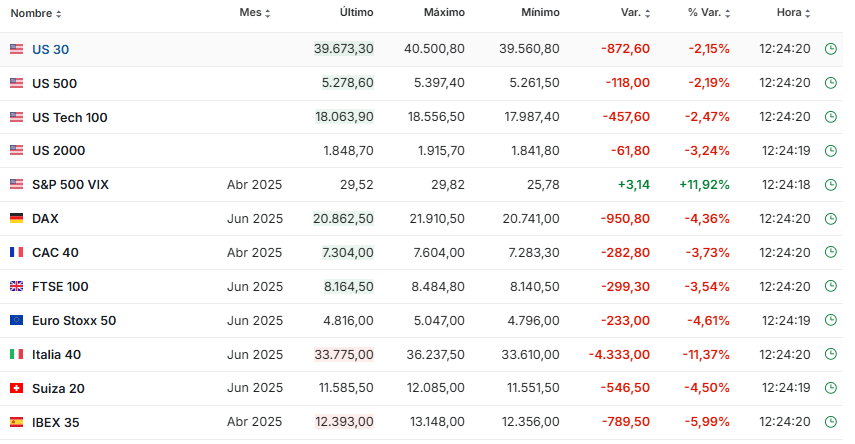Click the German flag beside DAX
This screenshot has height=444, width=855.
point(16,219)
